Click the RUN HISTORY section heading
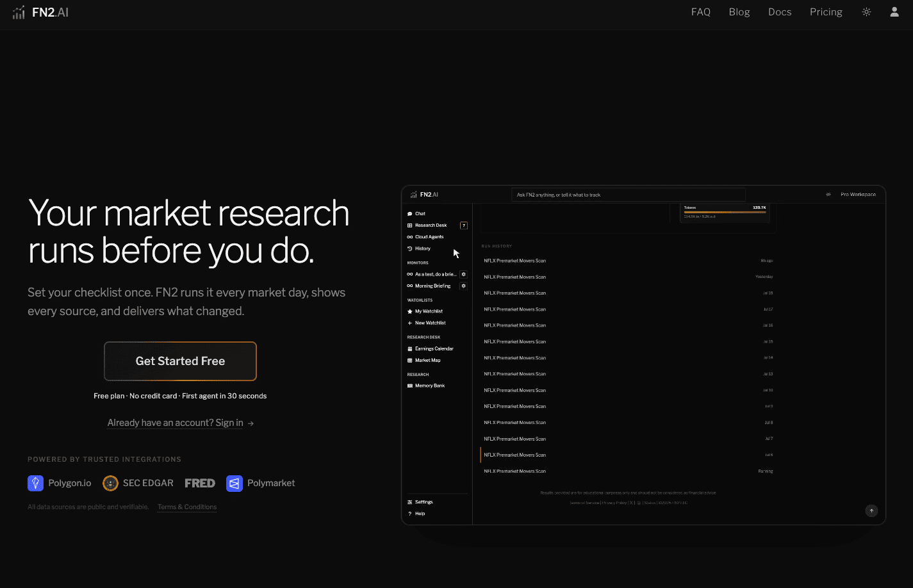The width and height of the screenshot is (913, 588). coord(497,246)
